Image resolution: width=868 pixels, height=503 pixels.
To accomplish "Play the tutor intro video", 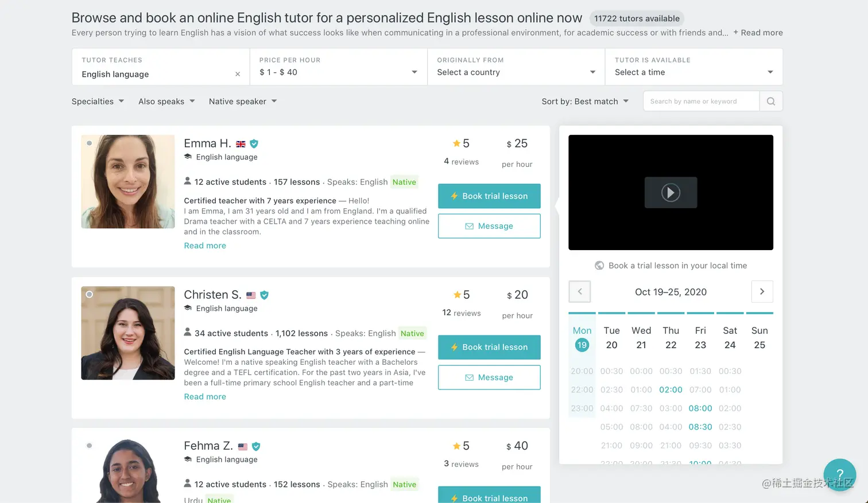I will click(x=671, y=193).
